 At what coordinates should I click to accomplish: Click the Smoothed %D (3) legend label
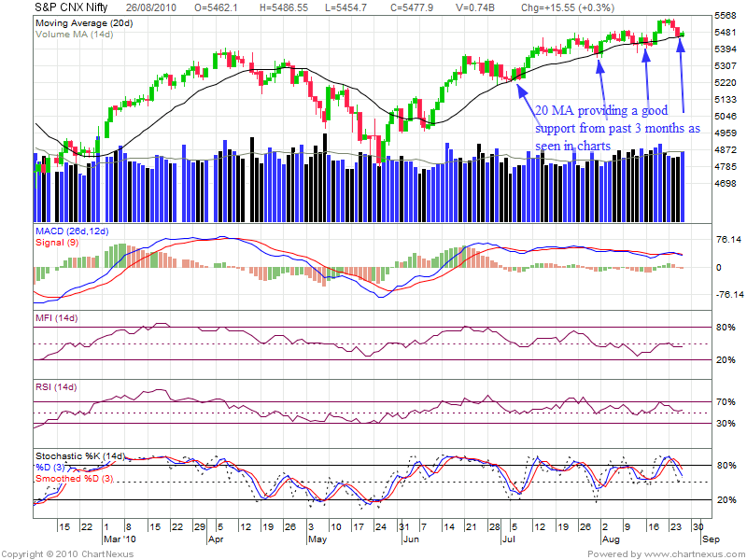(x=76, y=479)
